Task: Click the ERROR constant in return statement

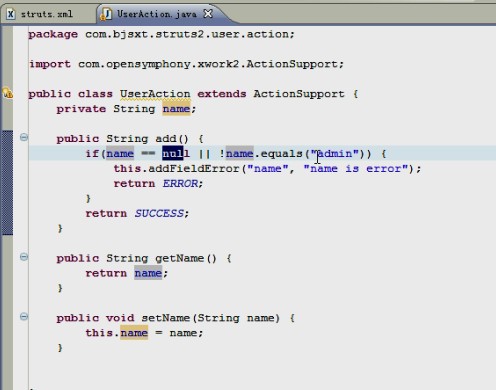Action: (180, 183)
